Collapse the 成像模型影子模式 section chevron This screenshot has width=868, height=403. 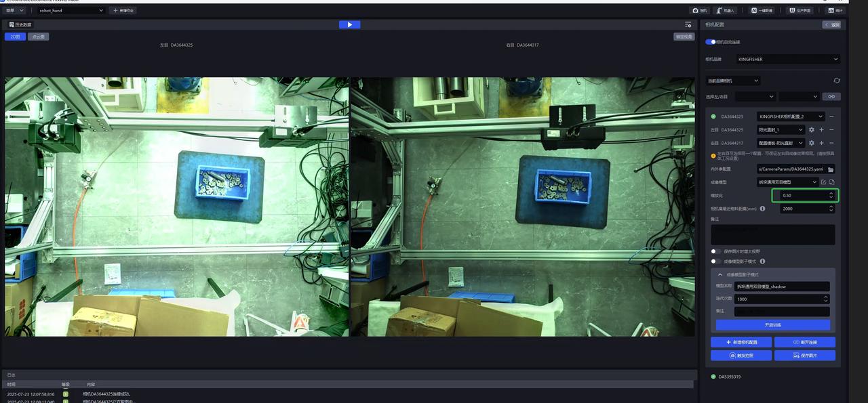tap(719, 274)
